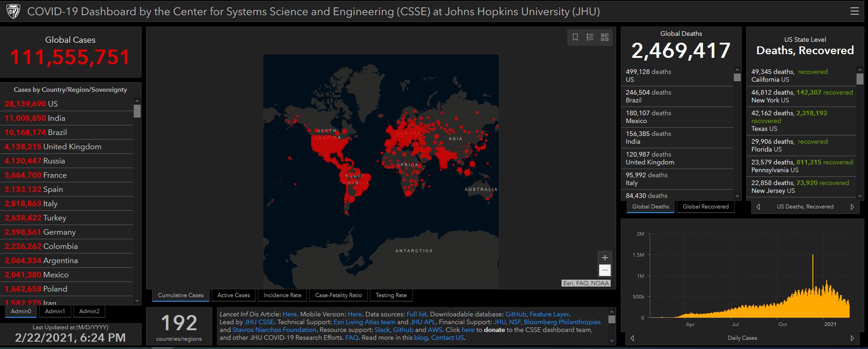Go to next chart with right arrow beside Daily Cases
The height and width of the screenshot is (349, 868).
coord(852,338)
